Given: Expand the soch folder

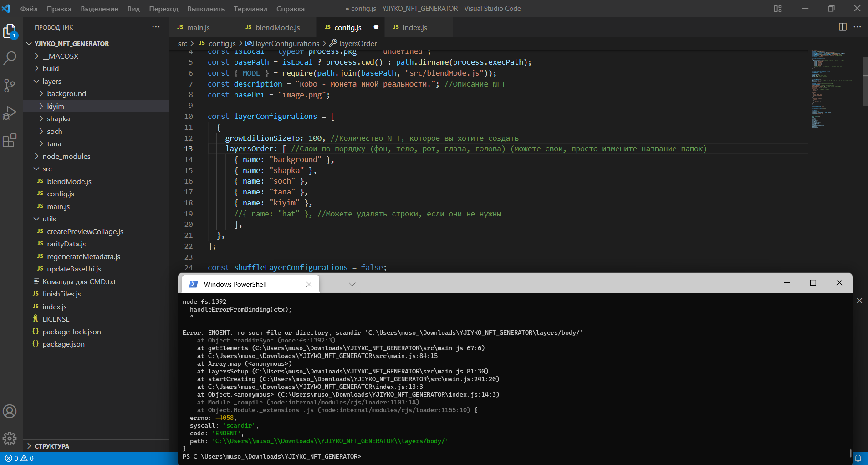Looking at the screenshot, I should click(x=96, y=131).
